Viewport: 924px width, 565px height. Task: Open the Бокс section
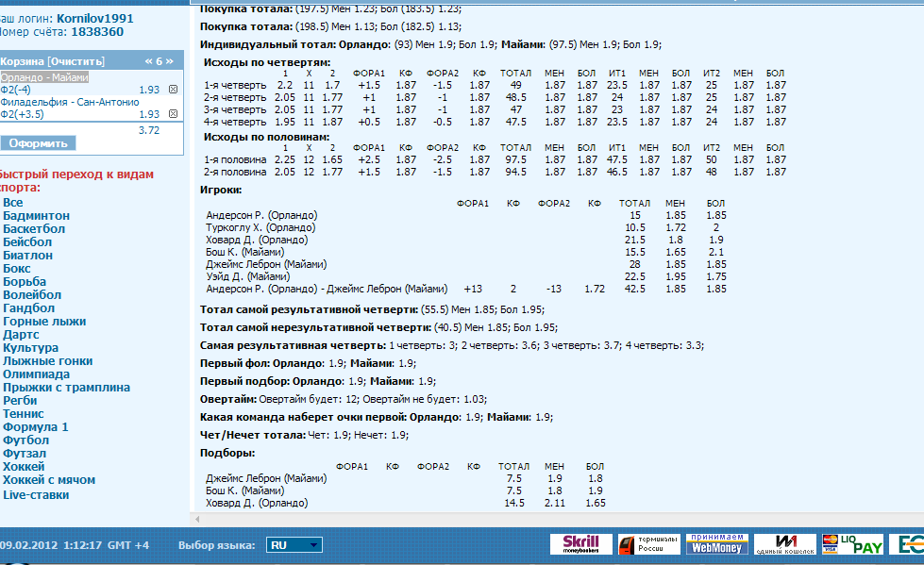coord(16,269)
